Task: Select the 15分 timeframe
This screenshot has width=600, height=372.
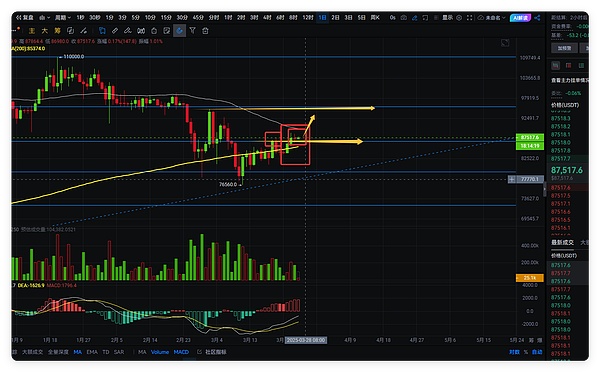Action: pos(166,18)
